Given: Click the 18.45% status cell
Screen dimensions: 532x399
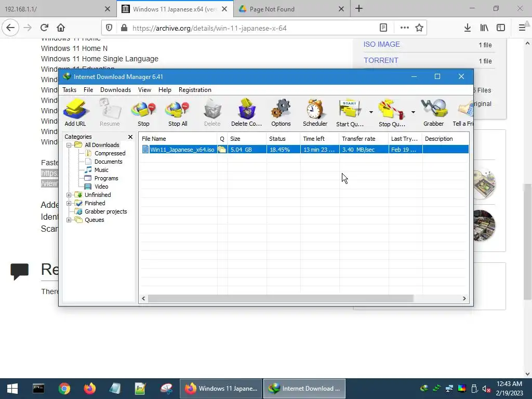Looking at the screenshot, I should [x=283, y=149].
